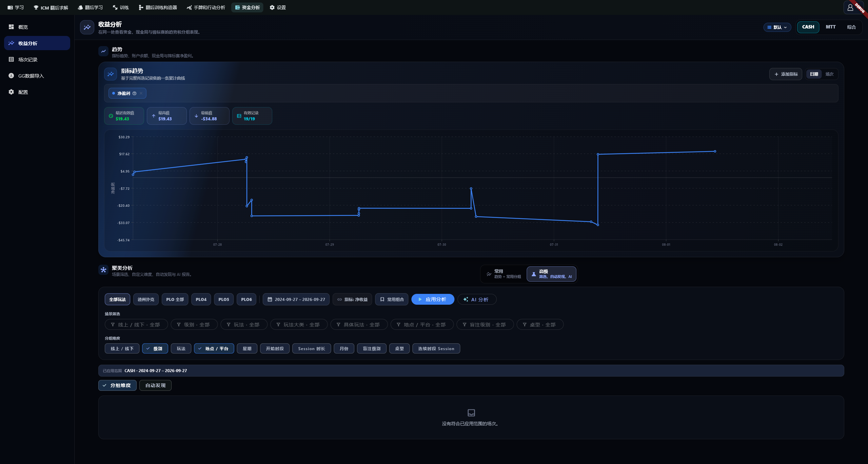
Task: Click the 收益分析 header icon
Action: [87, 27]
